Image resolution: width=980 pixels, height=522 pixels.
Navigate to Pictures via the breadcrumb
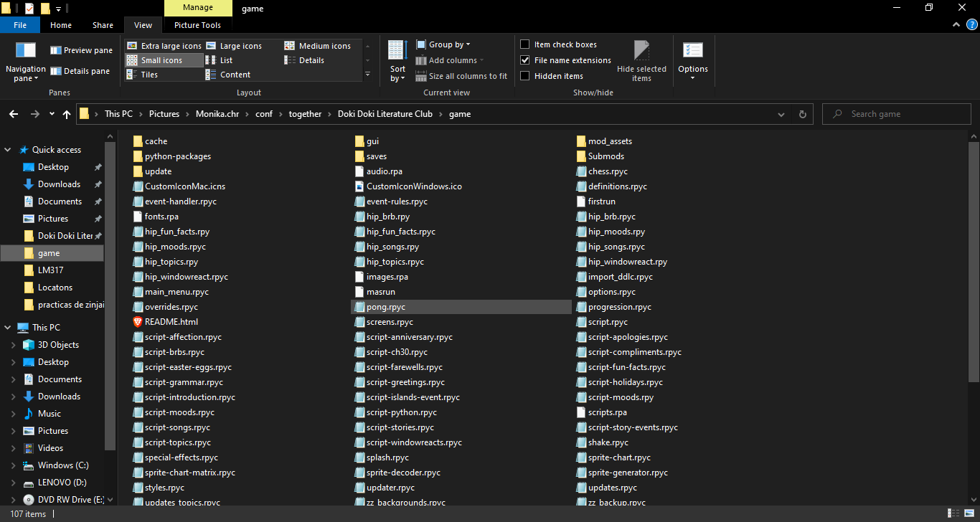coord(164,113)
